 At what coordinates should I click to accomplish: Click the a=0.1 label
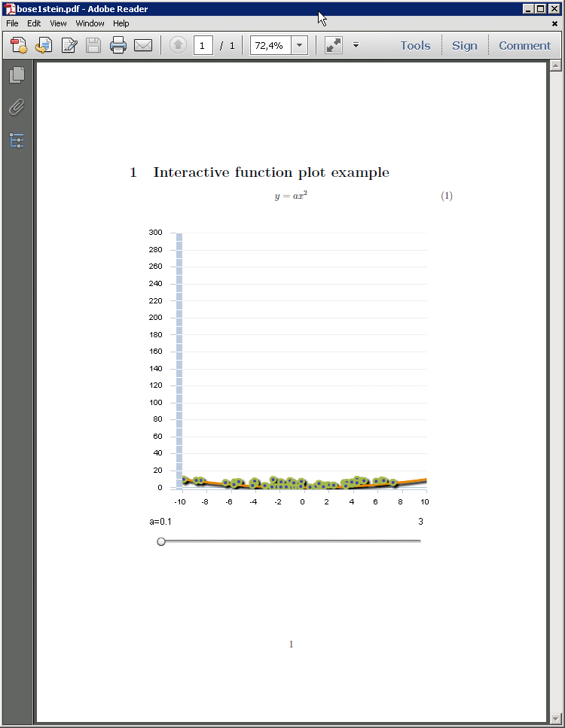point(160,522)
